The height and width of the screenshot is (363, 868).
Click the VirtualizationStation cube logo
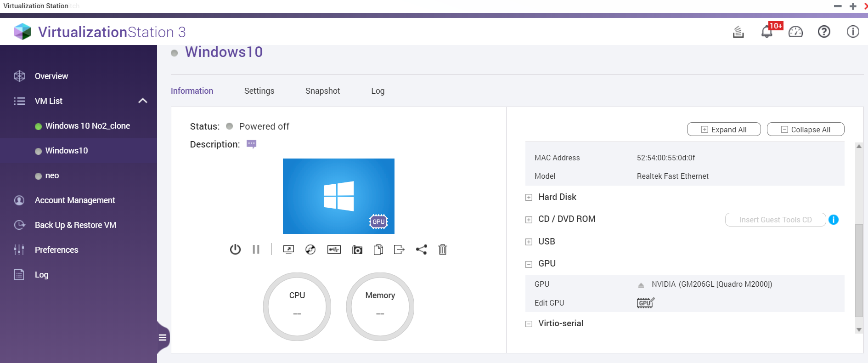23,32
